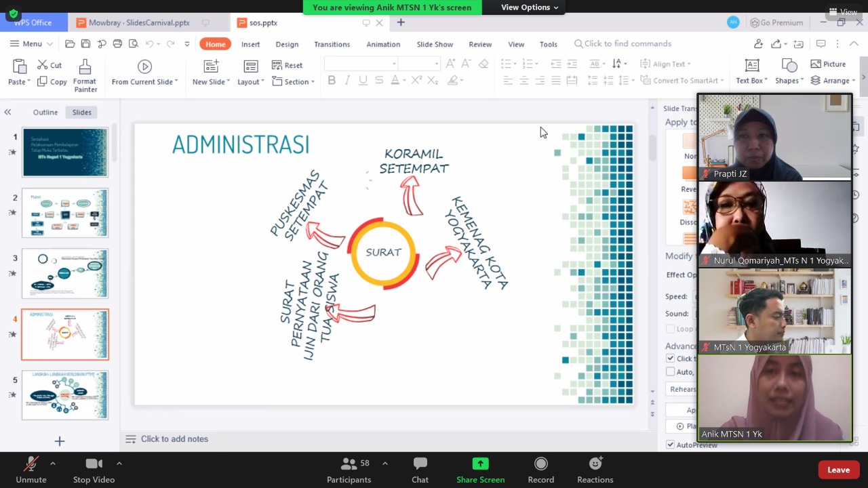Click the Format Painter tool
This screenshot has height=488, width=868.
(85, 66)
